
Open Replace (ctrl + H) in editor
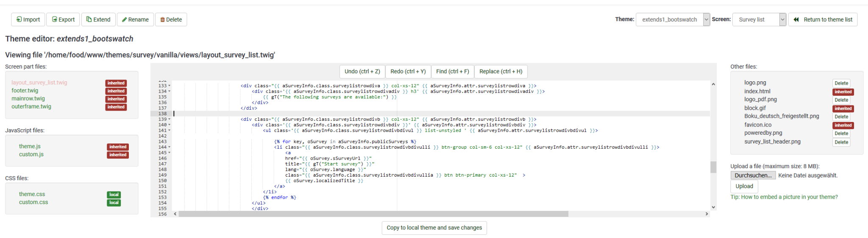coord(501,72)
